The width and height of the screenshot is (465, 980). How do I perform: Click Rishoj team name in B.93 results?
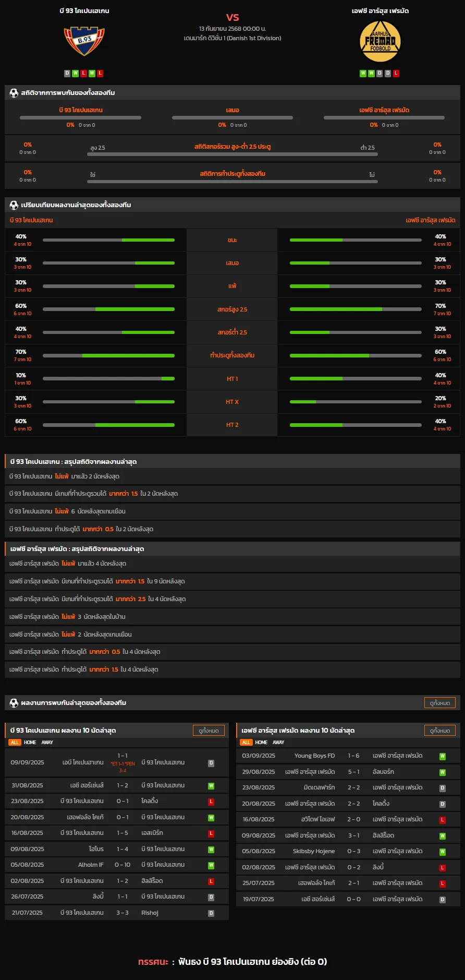pyautogui.click(x=150, y=913)
